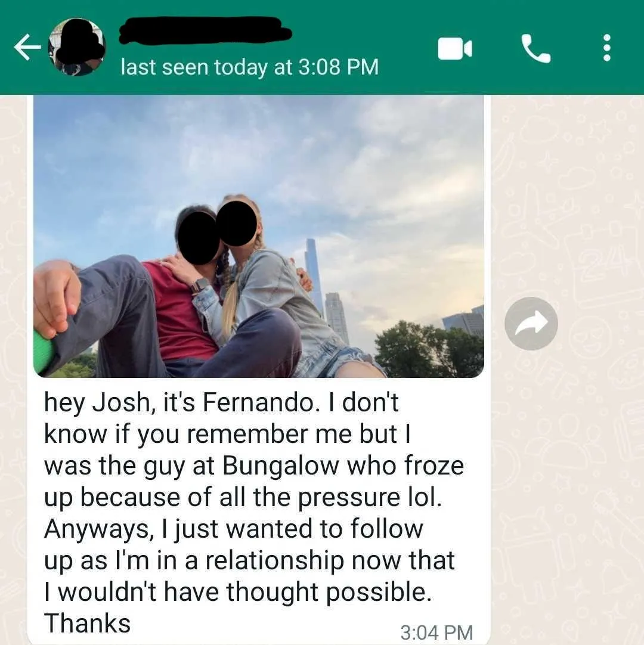Screen dimensions: 644x645
Task: Tap the blacked-out contact name in header
Action: [205, 30]
